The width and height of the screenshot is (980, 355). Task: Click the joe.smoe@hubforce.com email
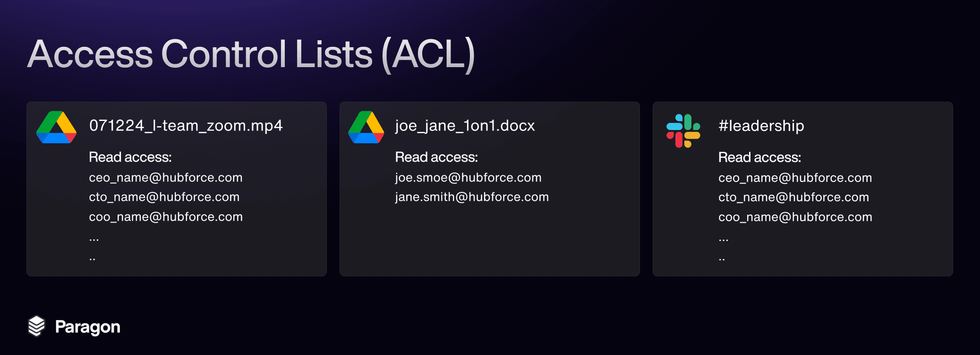468,178
